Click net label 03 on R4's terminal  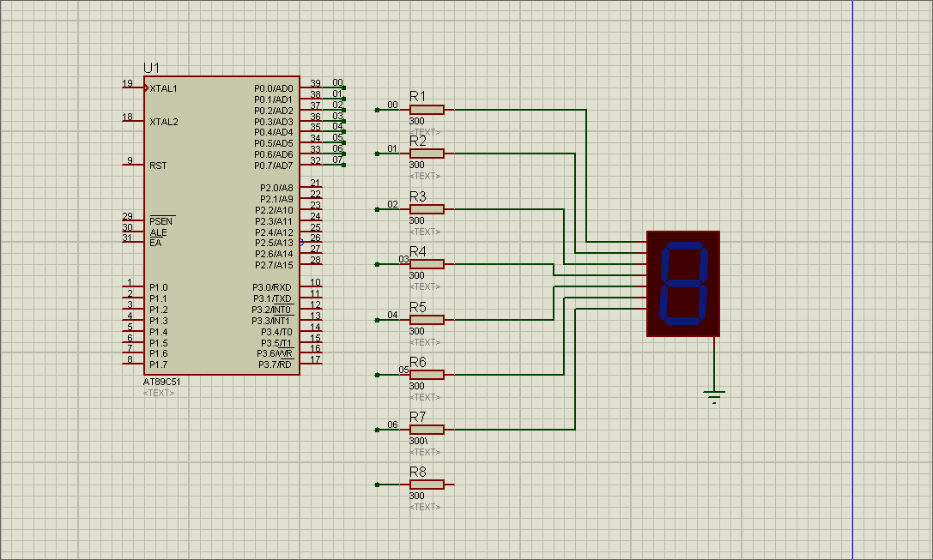pyautogui.click(x=404, y=259)
